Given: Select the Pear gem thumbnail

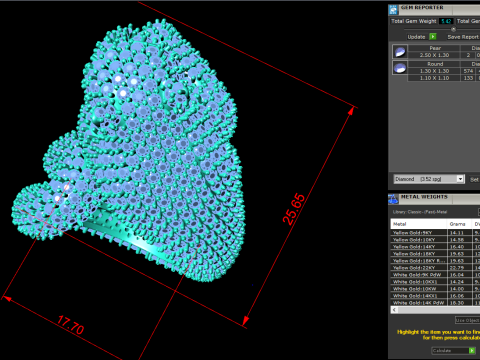Looking at the screenshot, I should [x=400, y=52].
